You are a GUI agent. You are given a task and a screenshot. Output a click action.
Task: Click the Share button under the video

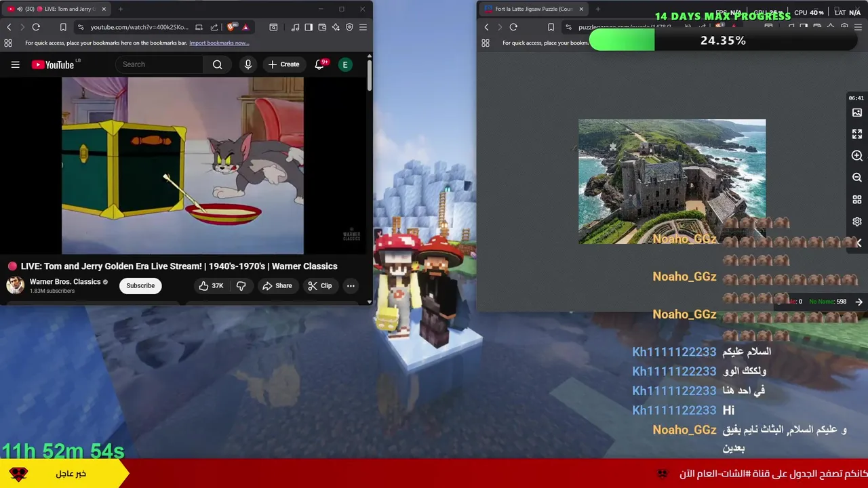[277, 286]
